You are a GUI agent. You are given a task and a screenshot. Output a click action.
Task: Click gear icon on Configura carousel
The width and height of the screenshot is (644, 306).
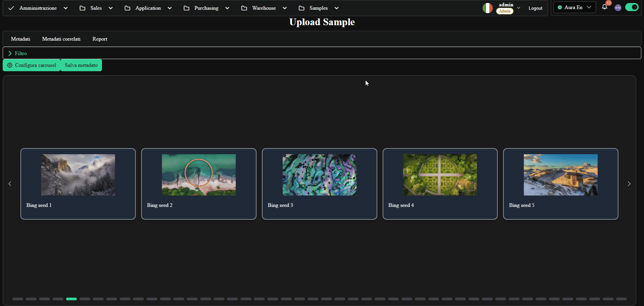[x=10, y=65]
